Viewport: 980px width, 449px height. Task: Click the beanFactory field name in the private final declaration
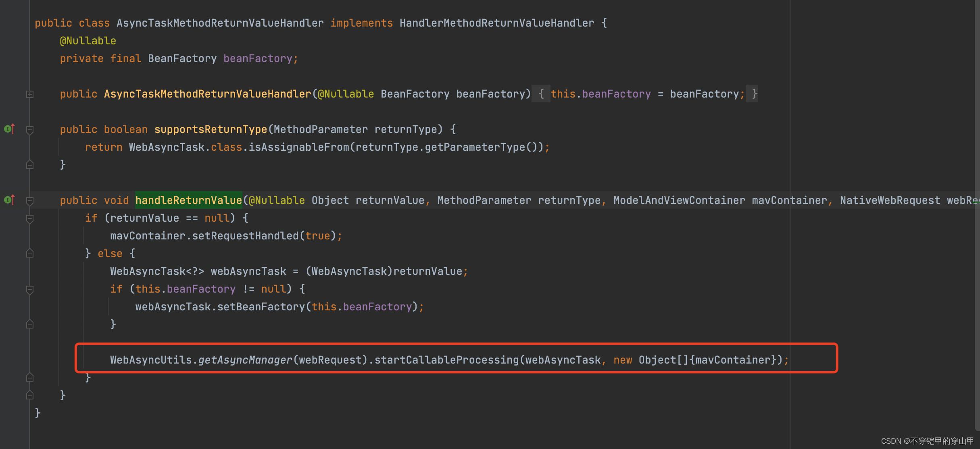point(258,58)
